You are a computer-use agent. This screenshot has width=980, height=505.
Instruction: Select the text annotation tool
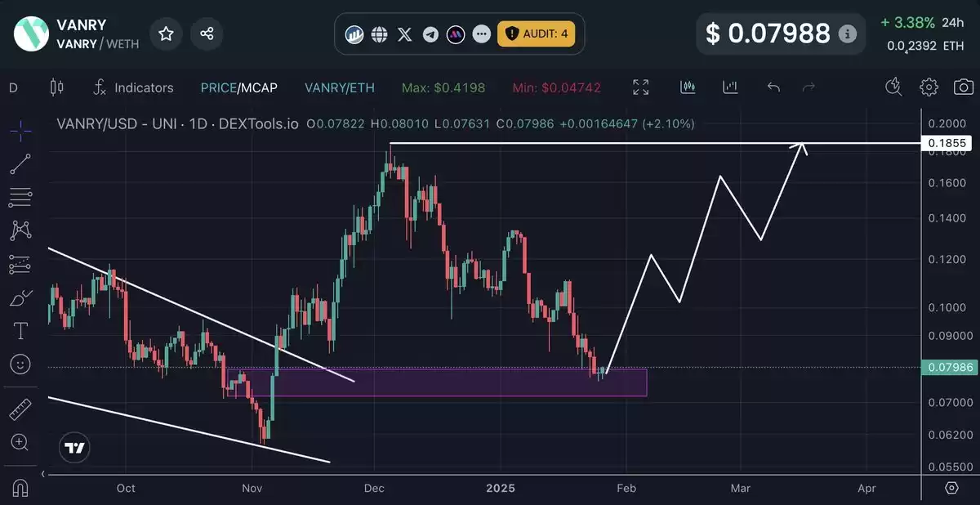pyautogui.click(x=21, y=331)
